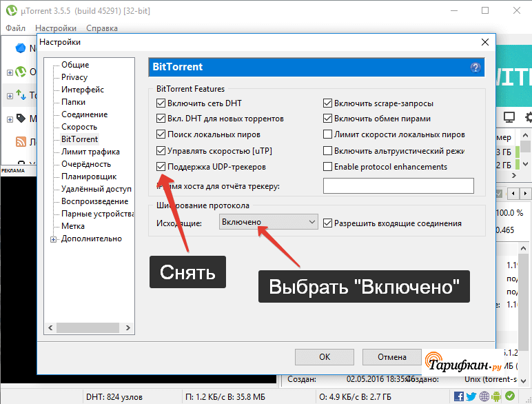Click right arrow of settings tree scrollbar

[x=128, y=327]
